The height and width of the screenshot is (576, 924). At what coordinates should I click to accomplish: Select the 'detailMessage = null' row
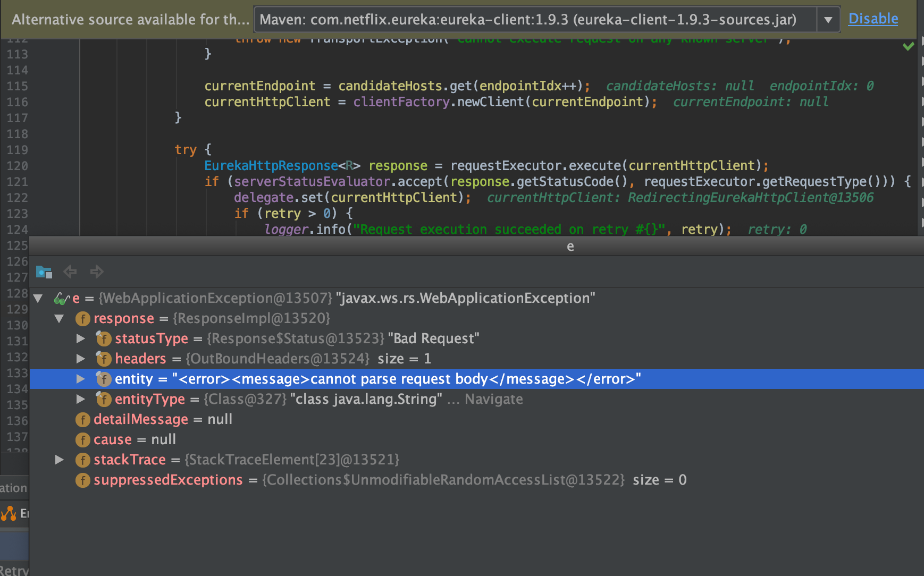(476, 420)
